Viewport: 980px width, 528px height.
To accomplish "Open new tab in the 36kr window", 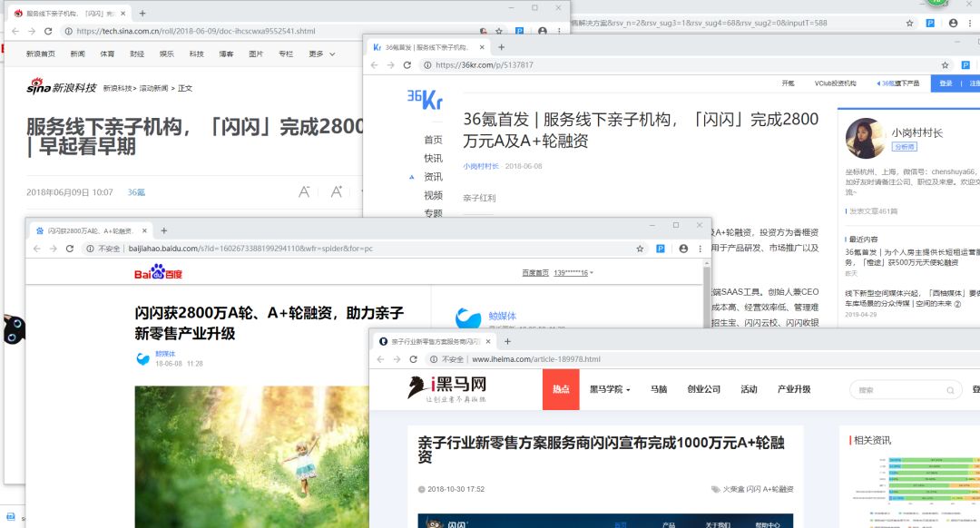I will [x=501, y=47].
